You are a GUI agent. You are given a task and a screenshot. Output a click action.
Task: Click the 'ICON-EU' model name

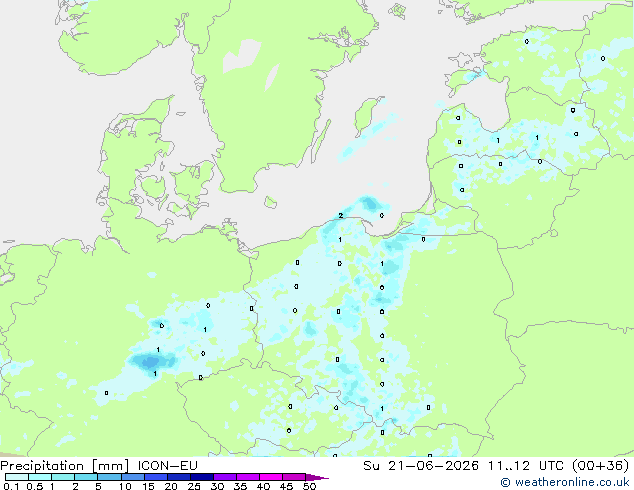click(x=167, y=465)
